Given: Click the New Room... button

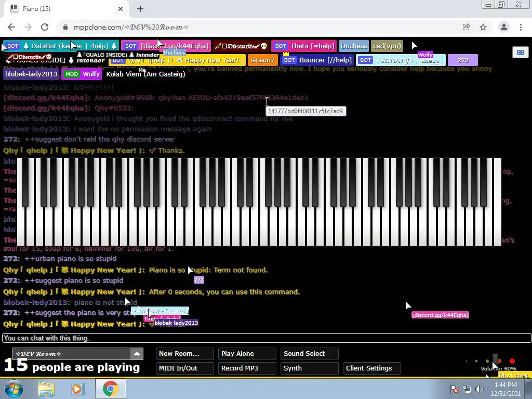Looking at the screenshot, I should 185,353.
